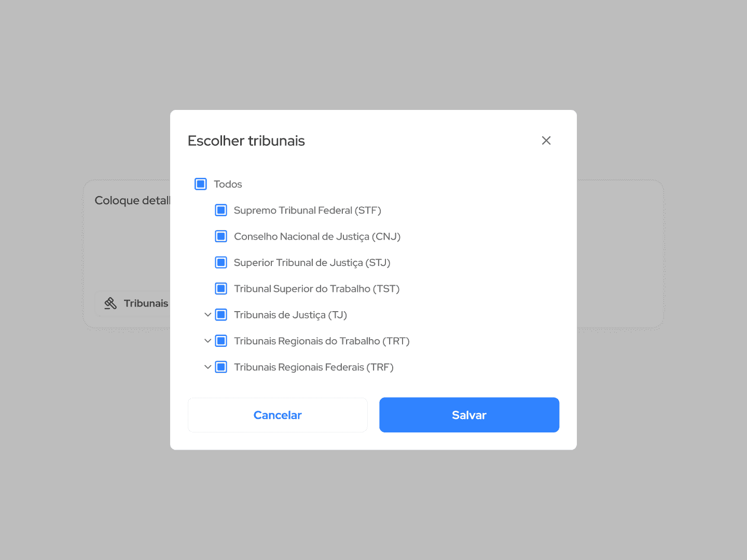Click the gavel Tribunais icon
This screenshot has height=560, width=747.
pos(110,303)
